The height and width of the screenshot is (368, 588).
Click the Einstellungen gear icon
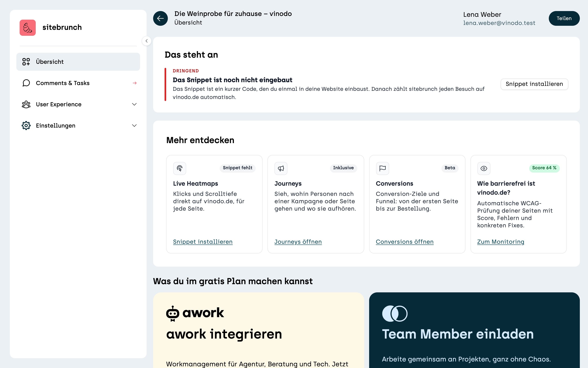point(26,126)
